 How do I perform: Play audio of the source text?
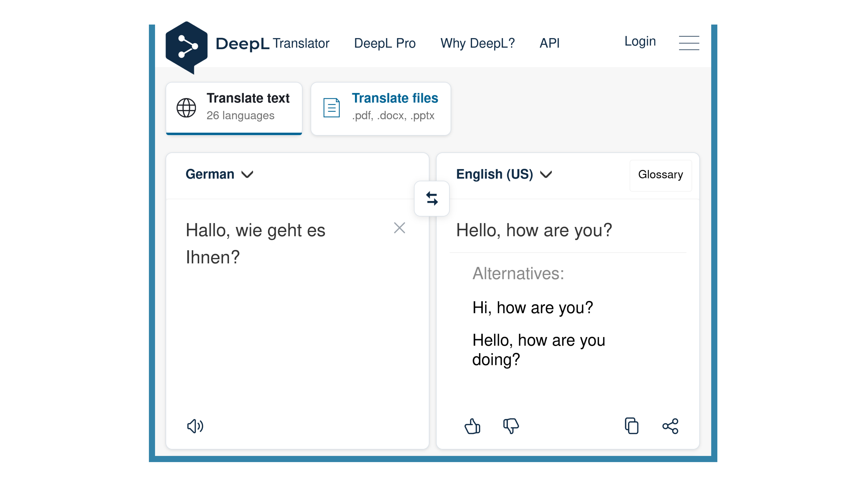click(x=195, y=426)
